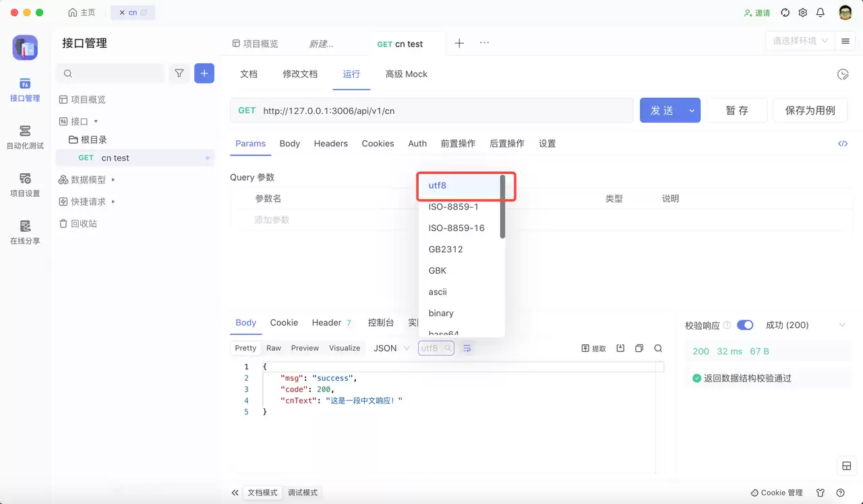Click the 暂存 button

tap(737, 111)
